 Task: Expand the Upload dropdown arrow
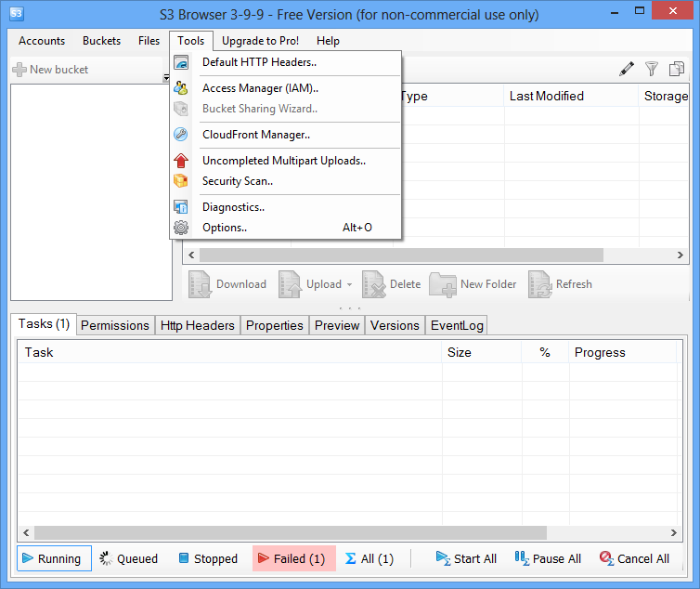pos(349,284)
